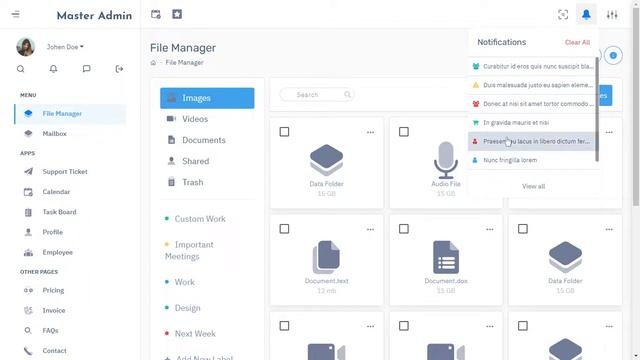
Task: Open 'Praesent eu lacus' notification
Action: (x=532, y=141)
